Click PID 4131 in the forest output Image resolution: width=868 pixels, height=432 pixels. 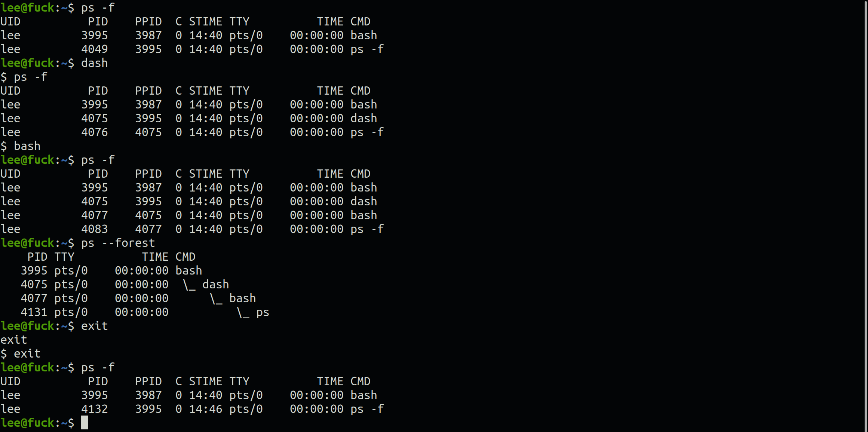click(34, 312)
